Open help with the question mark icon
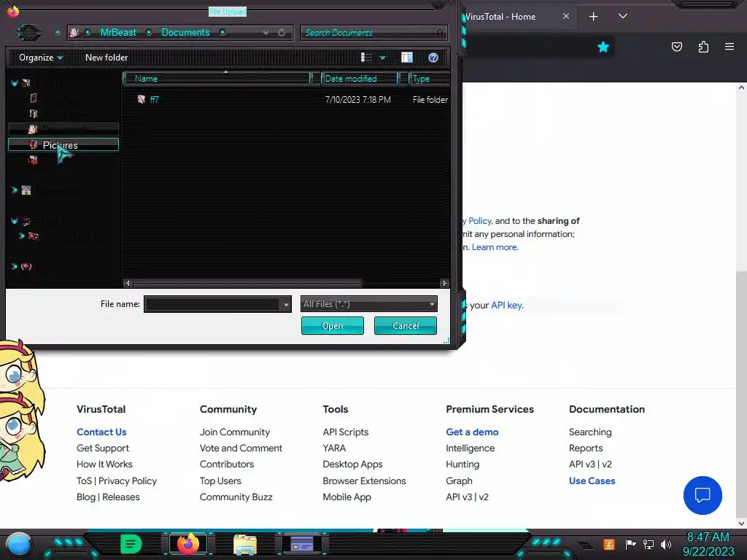 pyautogui.click(x=433, y=58)
